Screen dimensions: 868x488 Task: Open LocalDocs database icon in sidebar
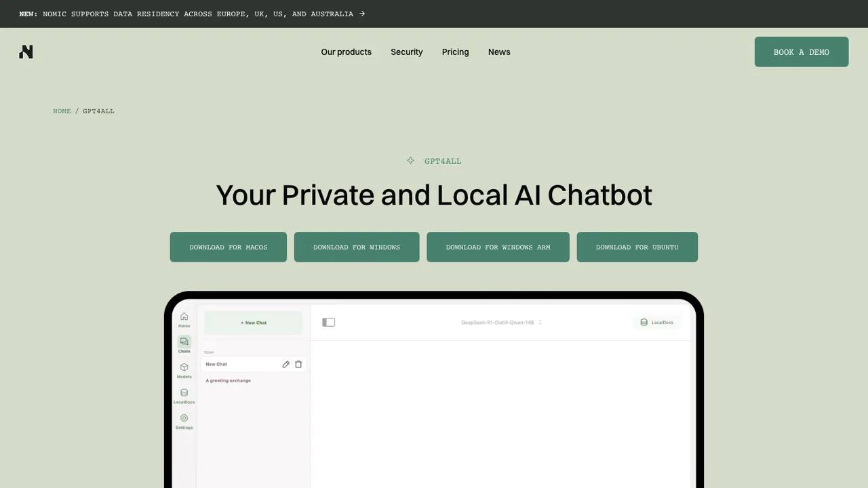[184, 392]
